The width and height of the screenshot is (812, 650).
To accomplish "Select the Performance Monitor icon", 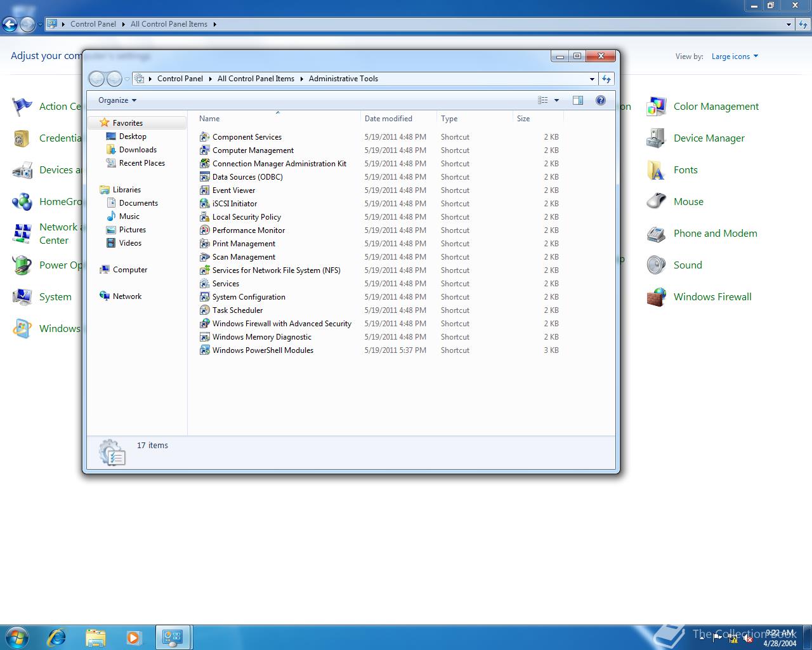I will pos(204,230).
